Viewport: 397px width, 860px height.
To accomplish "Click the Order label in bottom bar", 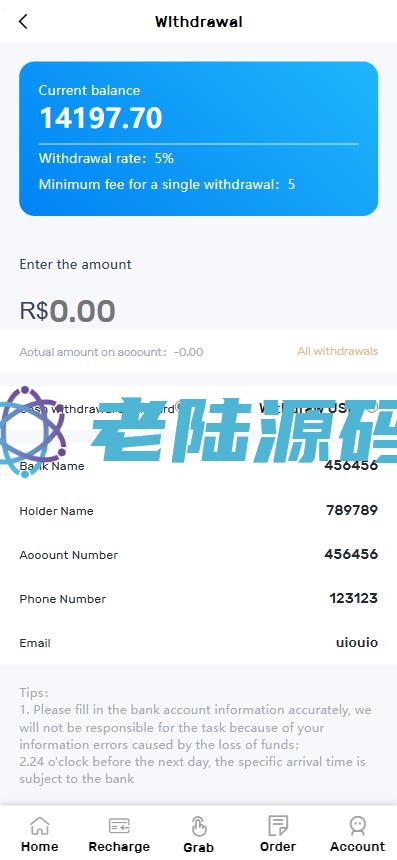I will 278,846.
